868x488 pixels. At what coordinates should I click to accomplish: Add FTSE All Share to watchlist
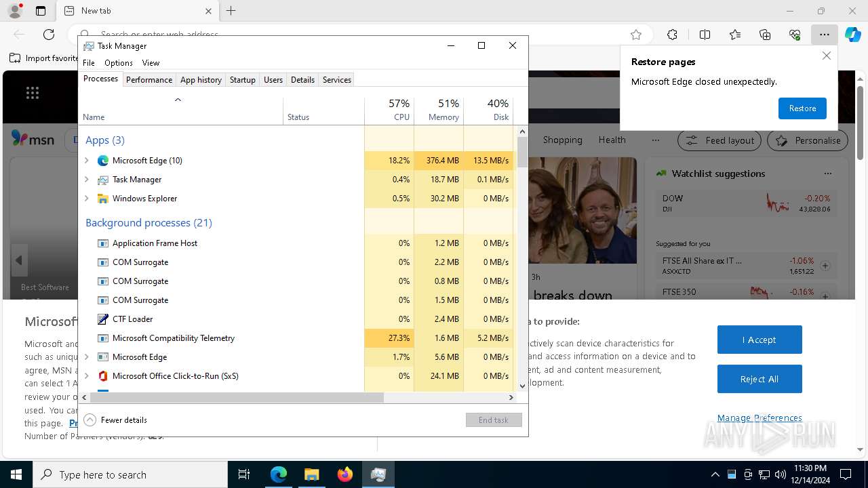tap(825, 266)
